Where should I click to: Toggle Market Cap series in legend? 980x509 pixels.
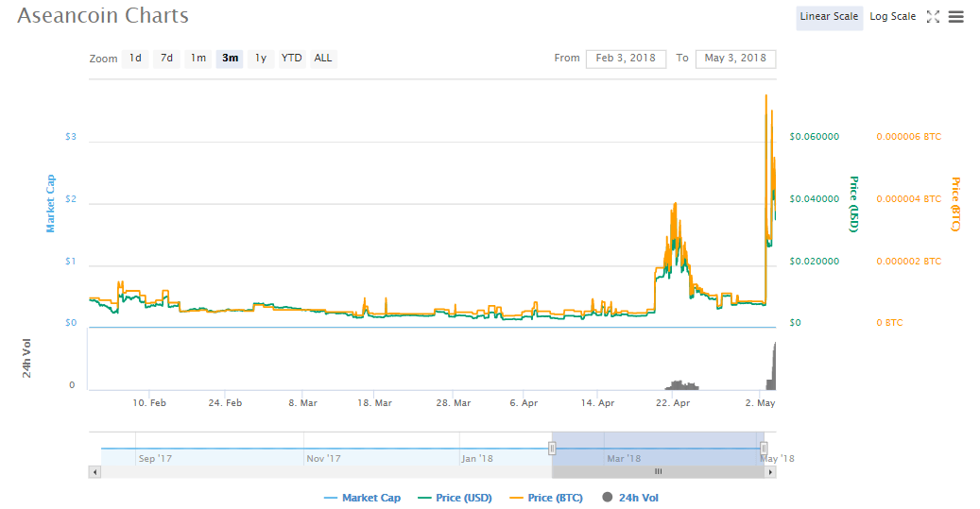(x=362, y=498)
